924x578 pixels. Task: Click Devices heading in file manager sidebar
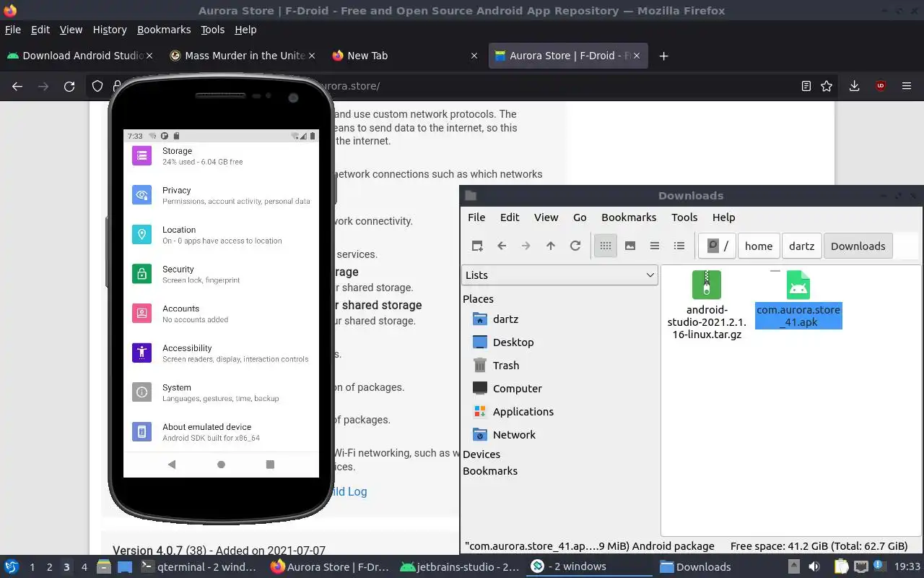(x=481, y=454)
